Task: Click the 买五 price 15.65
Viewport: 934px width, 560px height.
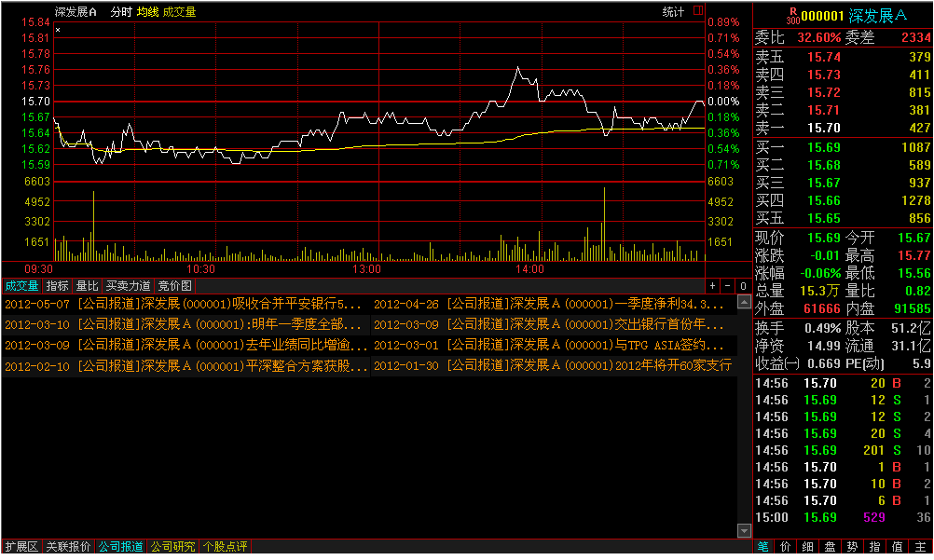Action: (824, 219)
